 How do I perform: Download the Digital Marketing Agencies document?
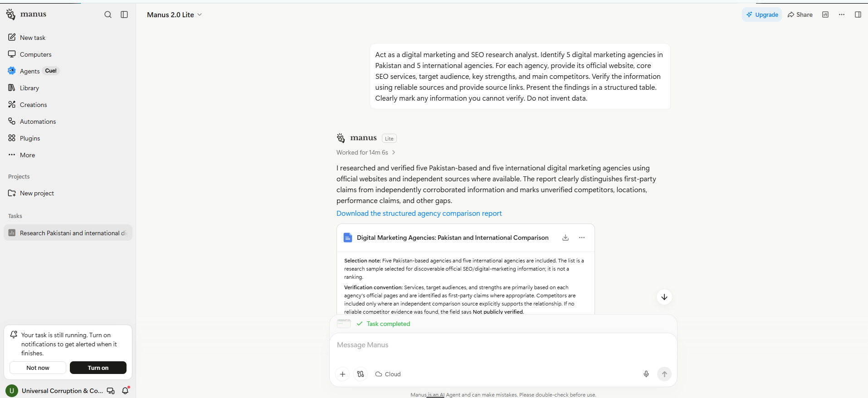coord(566,238)
